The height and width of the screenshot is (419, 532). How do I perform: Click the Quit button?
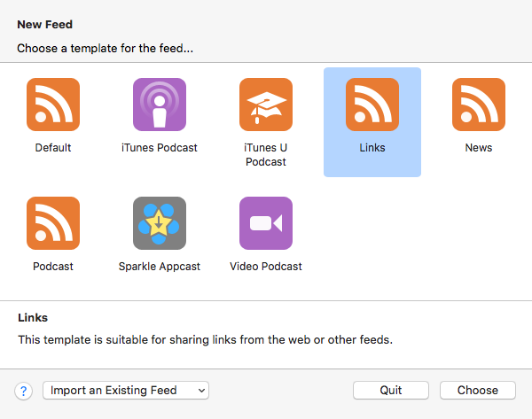coord(391,390)
